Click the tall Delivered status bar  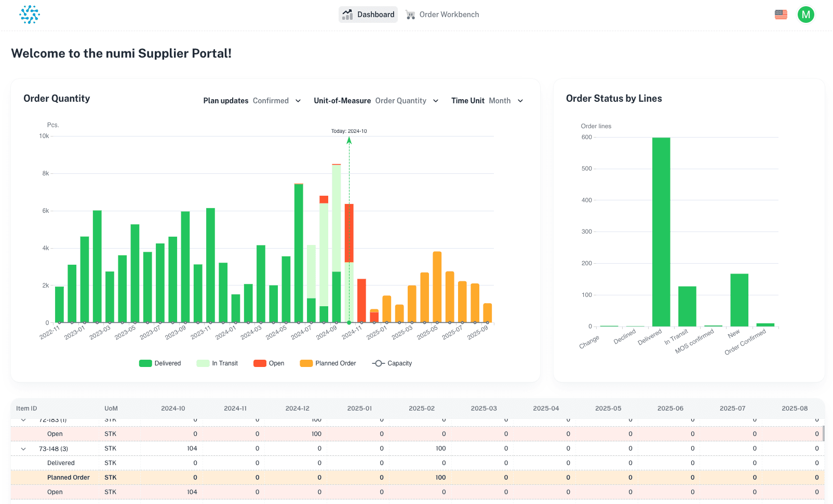click(x=661, y=231)
